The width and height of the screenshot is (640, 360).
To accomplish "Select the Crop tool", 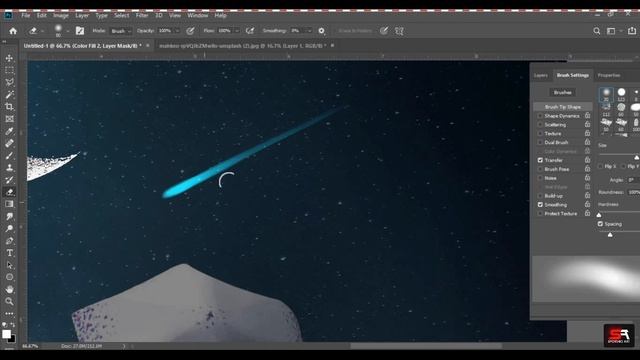I will pyautogui.click(x=9, y=107).
